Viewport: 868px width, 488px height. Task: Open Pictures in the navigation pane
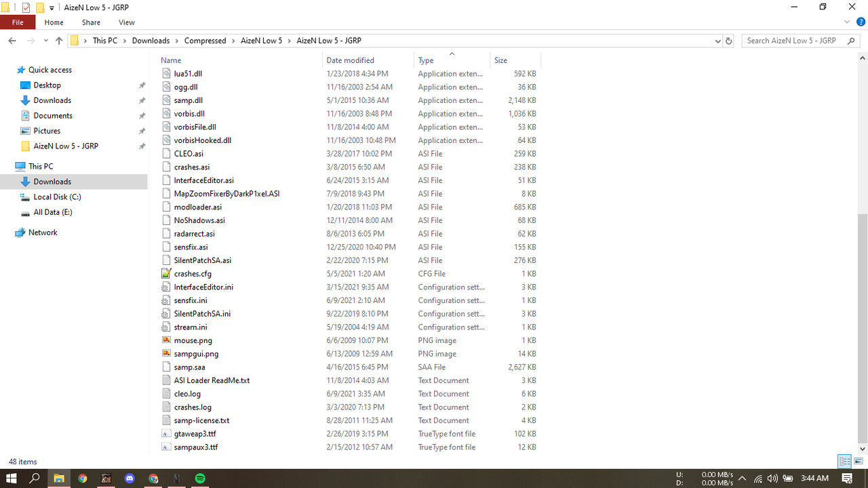[x=47, y=131]
